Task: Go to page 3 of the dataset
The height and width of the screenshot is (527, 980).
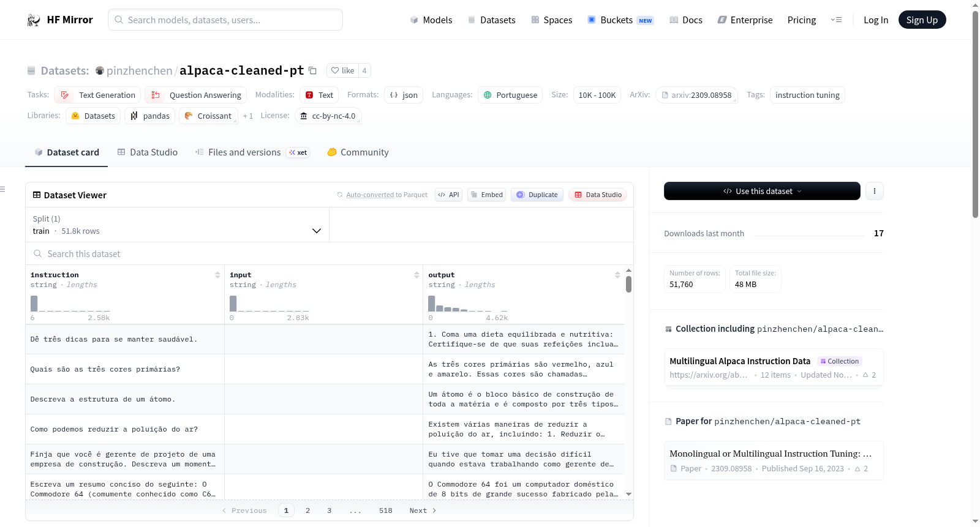Action: (x=329, y=510)
